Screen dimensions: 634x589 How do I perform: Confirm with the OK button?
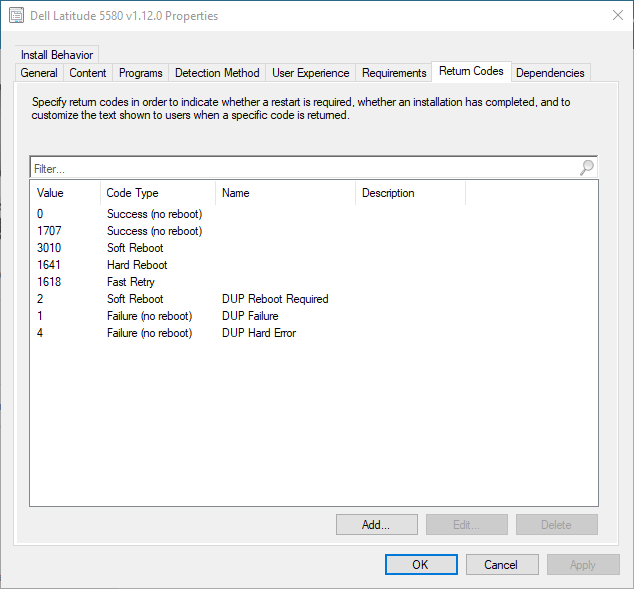pos(421,564)
